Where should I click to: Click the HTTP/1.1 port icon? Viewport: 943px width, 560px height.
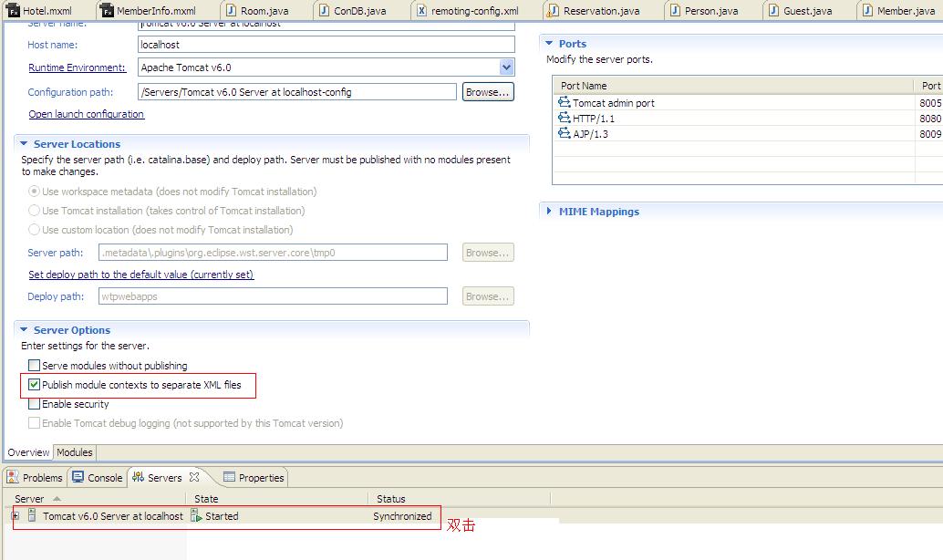[565, 118]
